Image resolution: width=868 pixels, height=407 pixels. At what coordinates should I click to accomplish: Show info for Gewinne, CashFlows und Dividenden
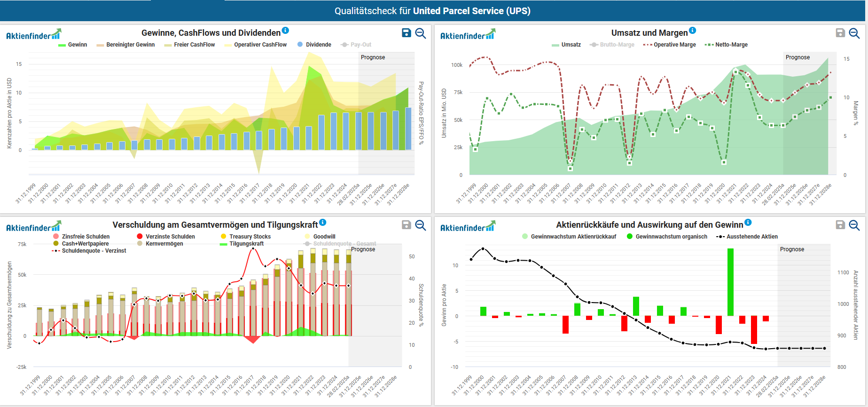(x=285, y=31)
